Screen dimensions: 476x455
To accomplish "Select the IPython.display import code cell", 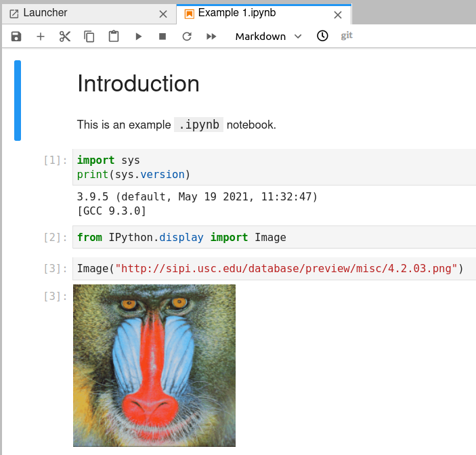I will point(271,237).
